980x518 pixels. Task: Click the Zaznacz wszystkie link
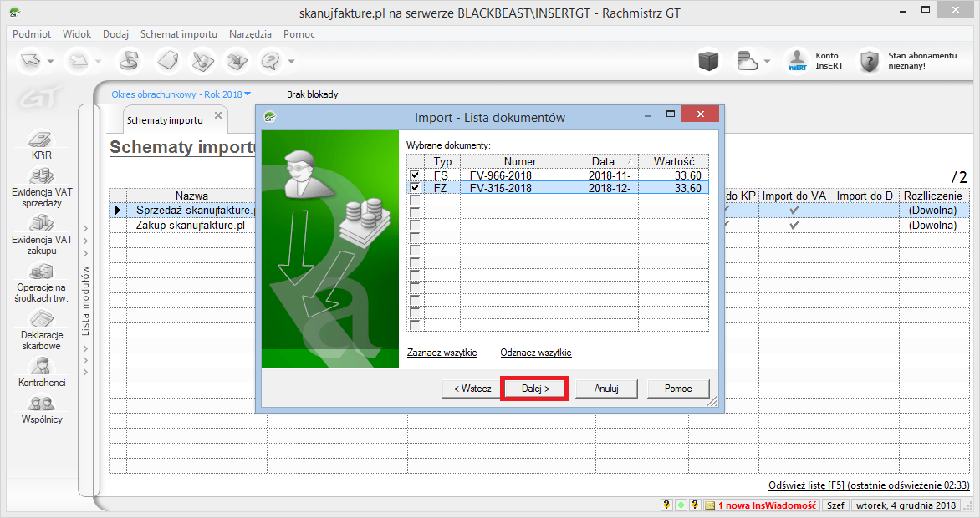(x=442, y=353)
